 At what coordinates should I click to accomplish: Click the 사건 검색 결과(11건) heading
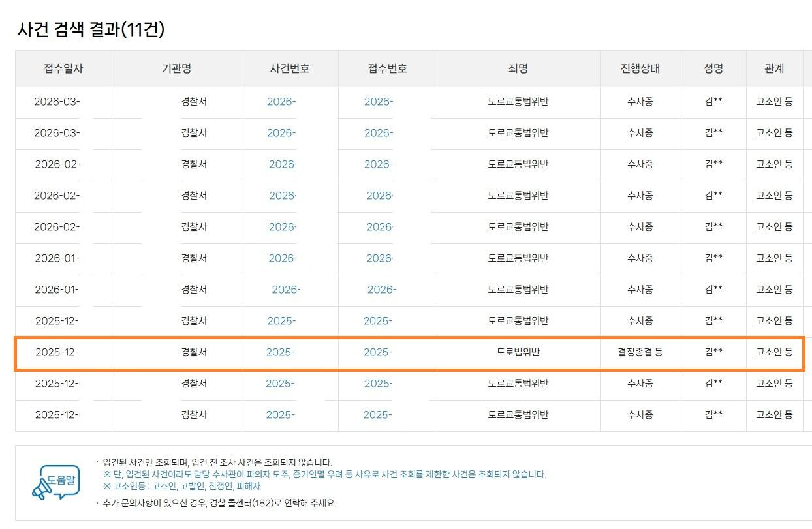(91, 29)
